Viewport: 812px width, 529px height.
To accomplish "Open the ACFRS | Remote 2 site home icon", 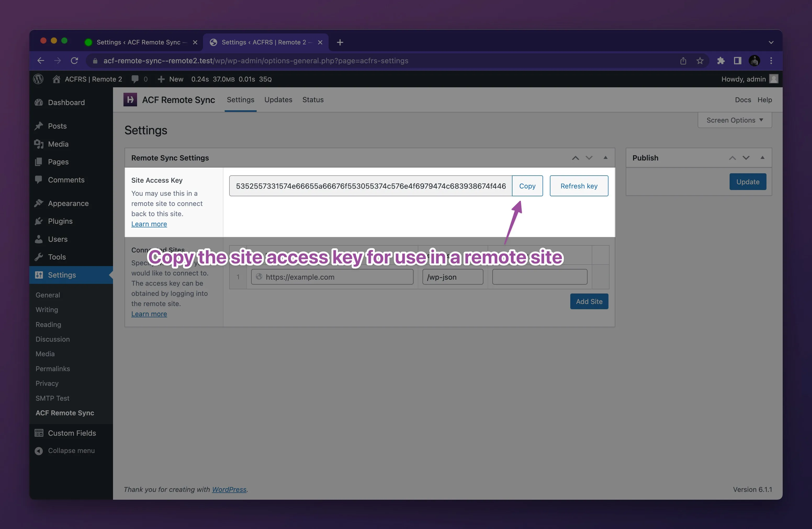I will point(56,79).
